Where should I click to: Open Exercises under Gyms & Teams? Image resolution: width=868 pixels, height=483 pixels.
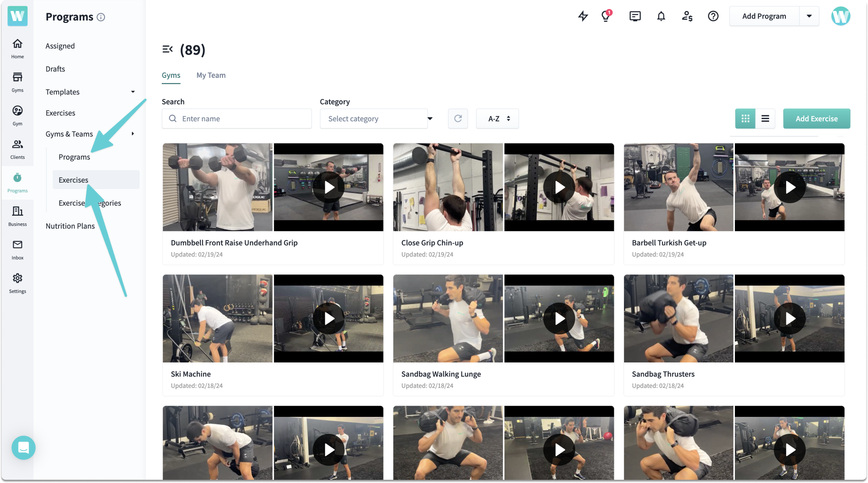coord(96,180)
